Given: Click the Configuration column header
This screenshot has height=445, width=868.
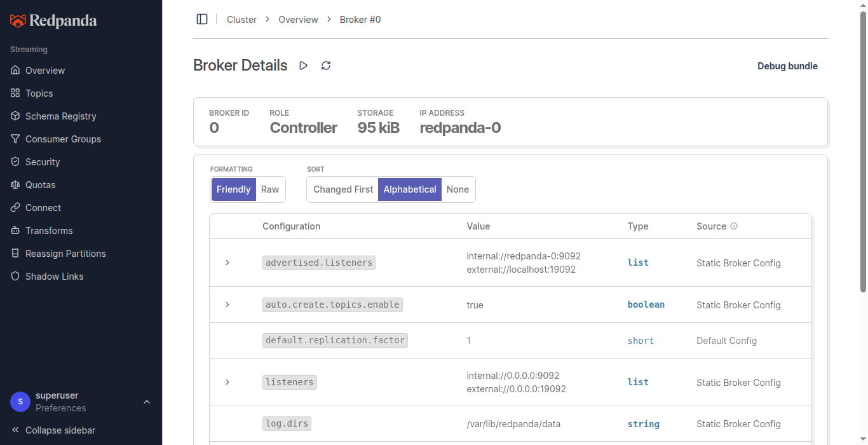Looking at the screenshot, I should click(x=291, y=226).
